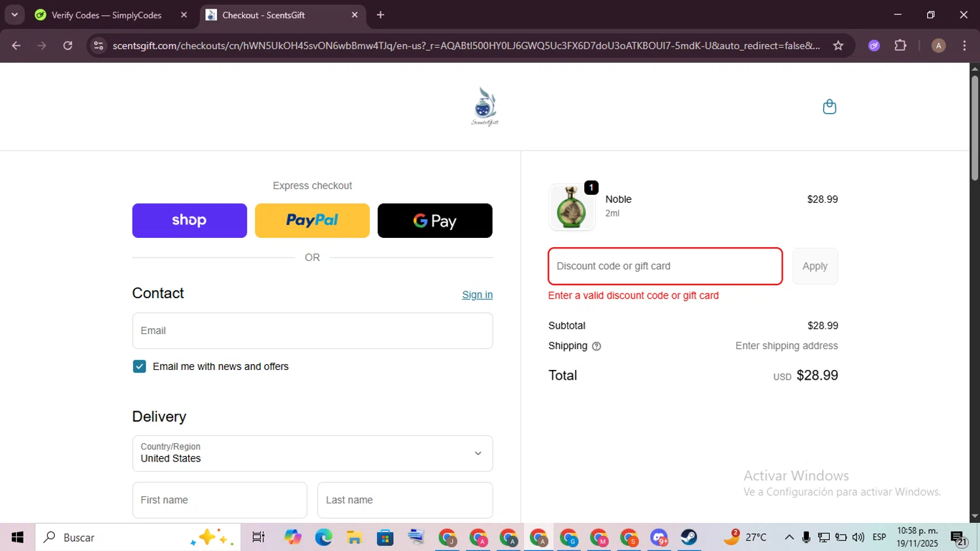980x551 pixels.
Task: Open Task View in the taskbar
Action: click(x=259, y=537)
